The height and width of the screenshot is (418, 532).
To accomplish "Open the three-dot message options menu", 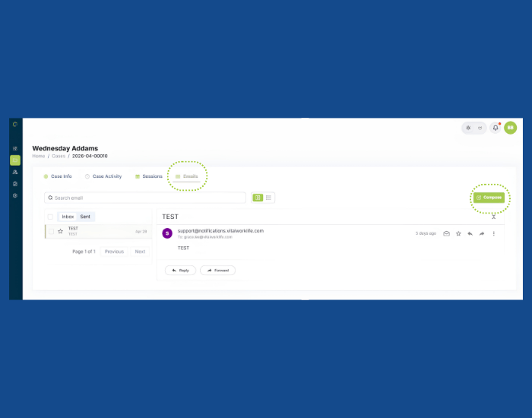I will pyautogui.click(x=494, y=233).
